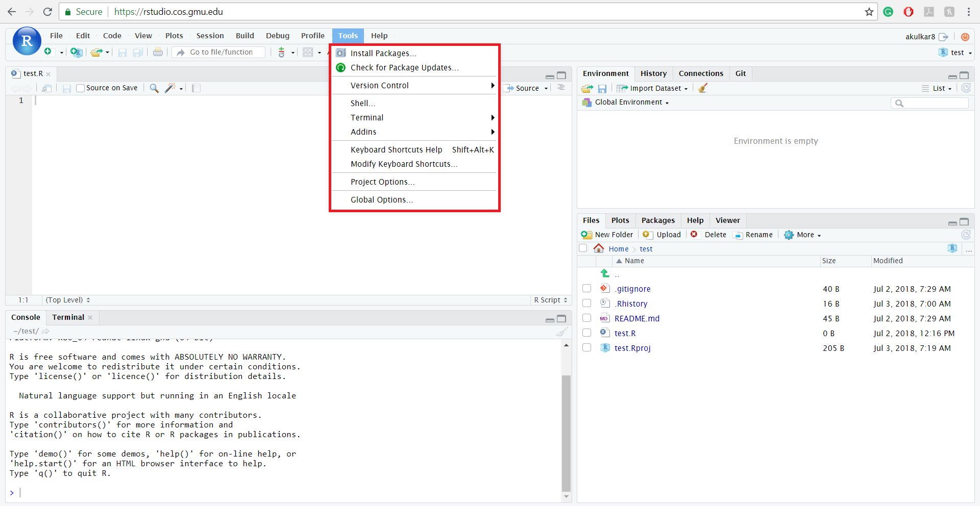980x506 pixels.
Task: Expand the Terminal submenu in Tools
Action: coord(414,118)
